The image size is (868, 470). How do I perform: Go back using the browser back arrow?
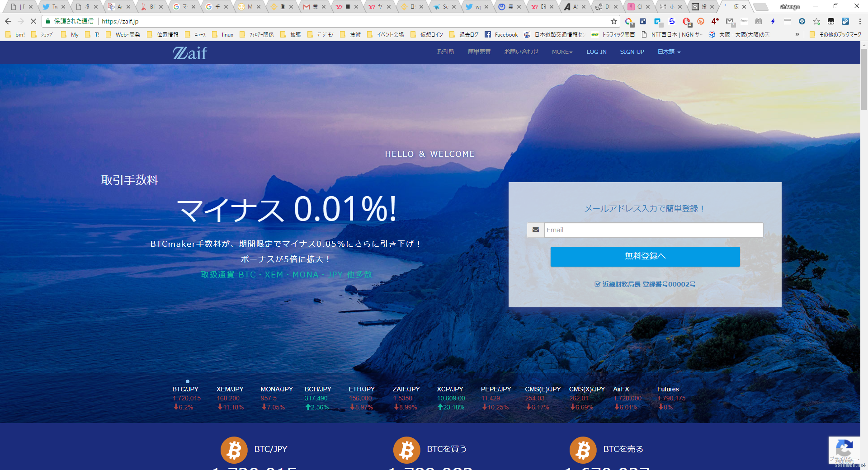click(x=8, y=21)
